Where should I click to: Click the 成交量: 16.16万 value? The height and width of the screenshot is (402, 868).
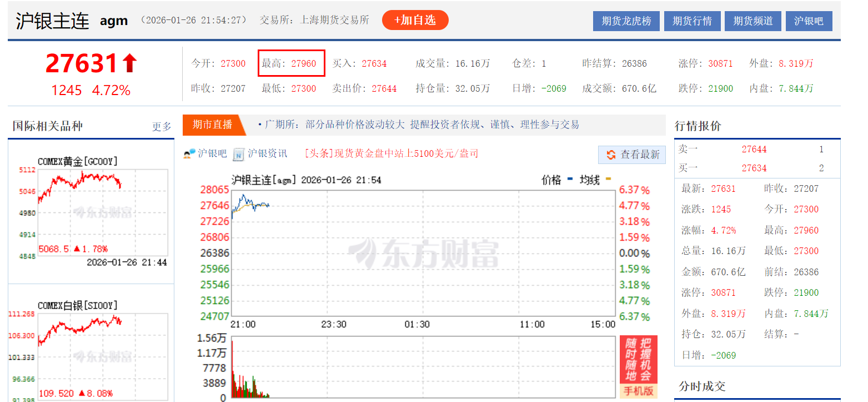point(453,63)
